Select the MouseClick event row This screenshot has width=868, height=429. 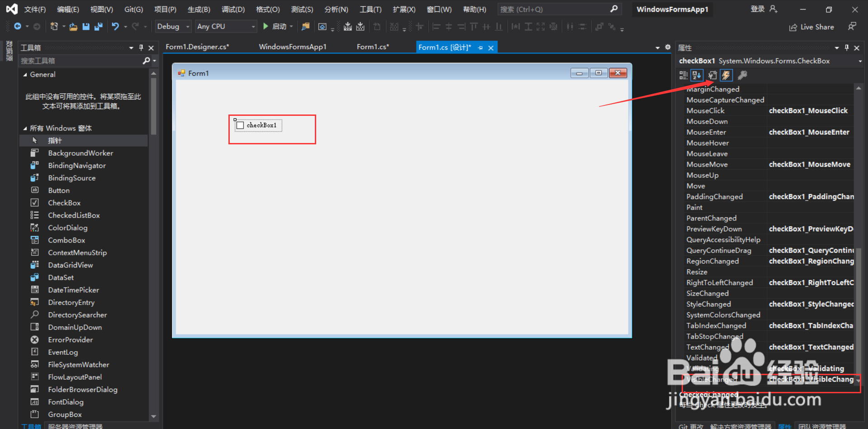coord(769,111)
